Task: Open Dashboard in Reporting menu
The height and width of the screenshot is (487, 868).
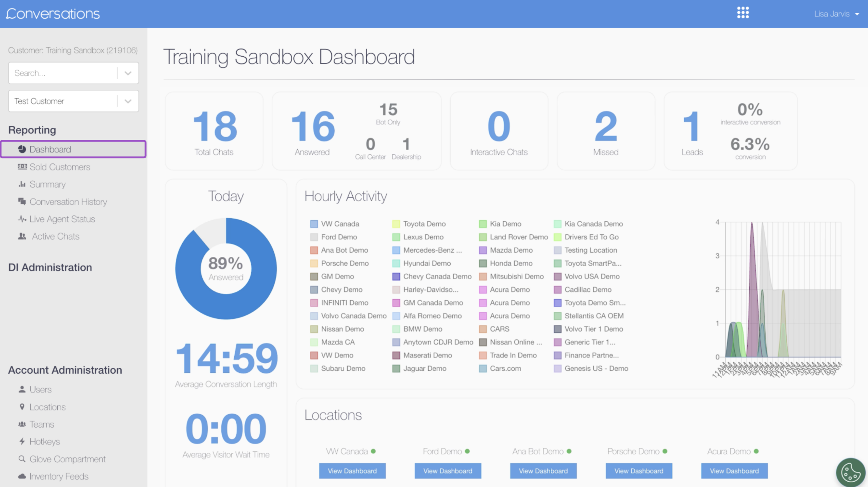Action: tap(74, 149)
